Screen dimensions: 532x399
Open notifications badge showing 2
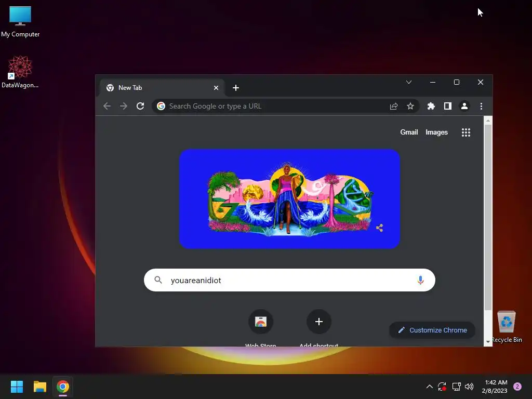pos(517,387)
